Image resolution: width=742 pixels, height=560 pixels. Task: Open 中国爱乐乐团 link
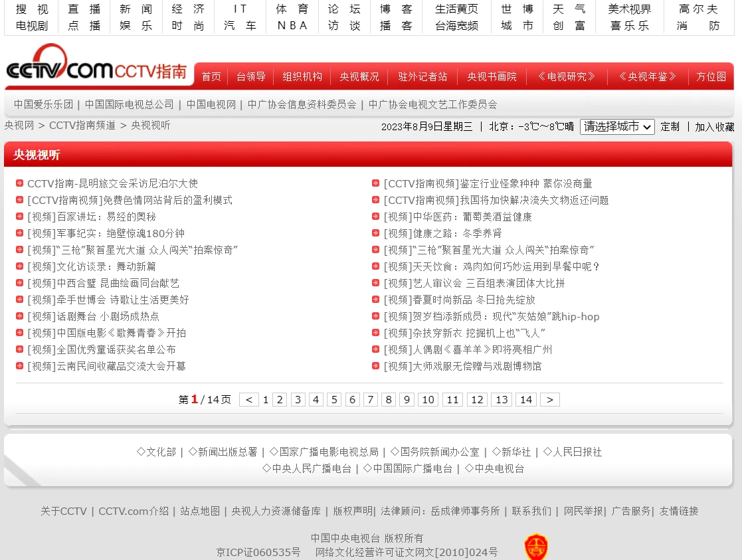click(44, 104)
